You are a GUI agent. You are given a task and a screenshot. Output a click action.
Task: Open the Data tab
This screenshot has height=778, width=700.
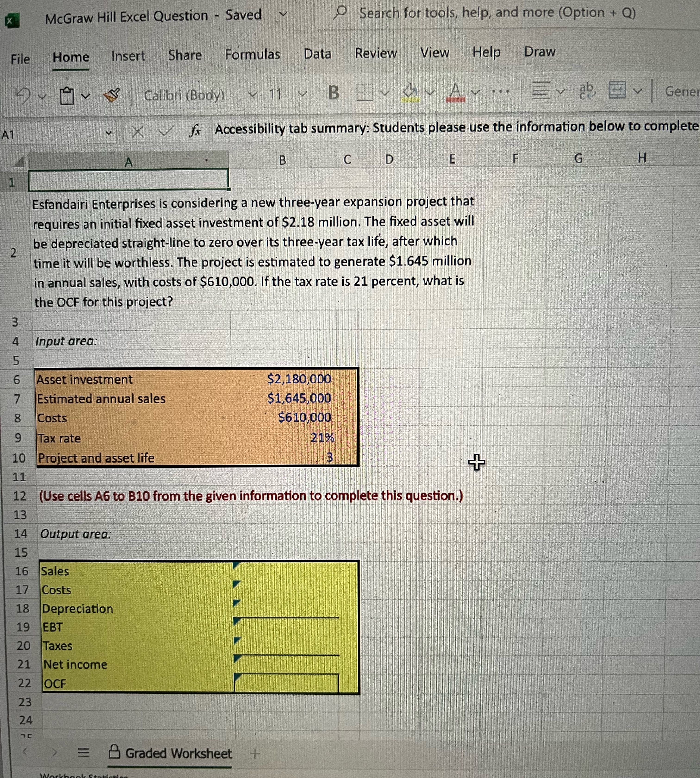tap(317, 53)
